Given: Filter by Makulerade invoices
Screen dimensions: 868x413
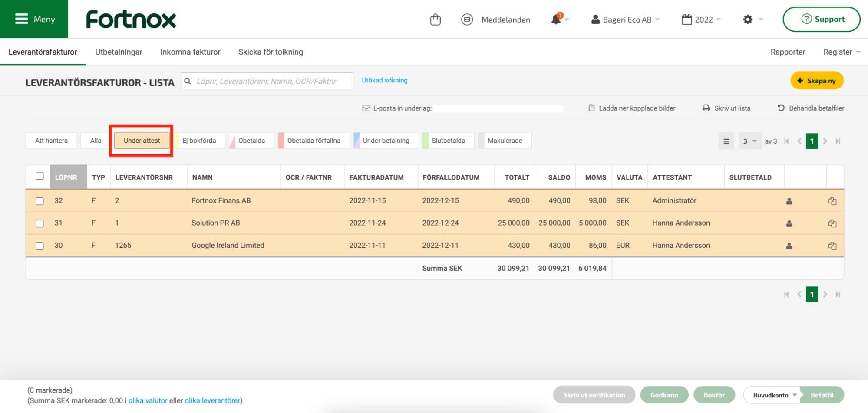Looking at the screenshot, I should point(505,141).
